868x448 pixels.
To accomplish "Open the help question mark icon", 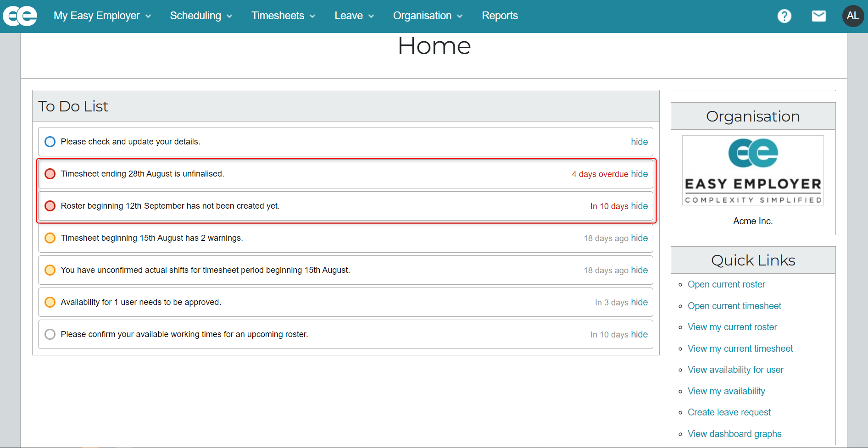I will 785,16.
